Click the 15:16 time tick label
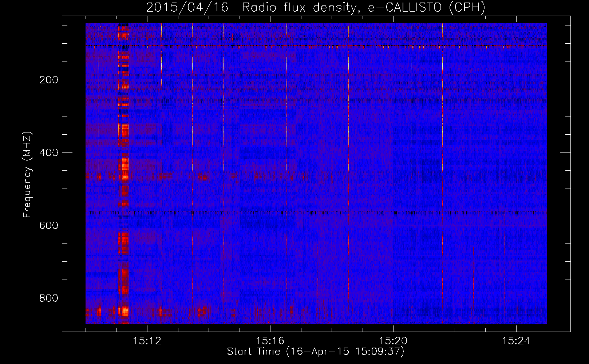Image resolution: width=589 pixels, height=364 pixels. coord(270,341)
